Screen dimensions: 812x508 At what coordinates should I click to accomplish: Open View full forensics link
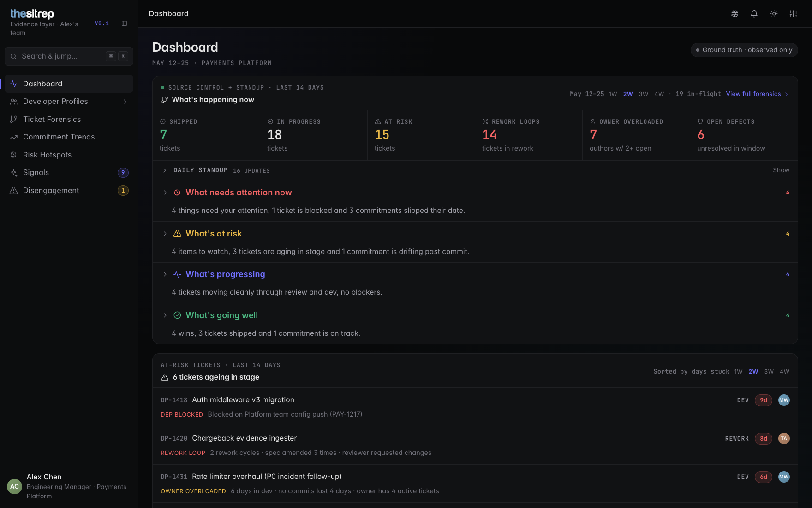pyautogui.click(x=757, y=94)
